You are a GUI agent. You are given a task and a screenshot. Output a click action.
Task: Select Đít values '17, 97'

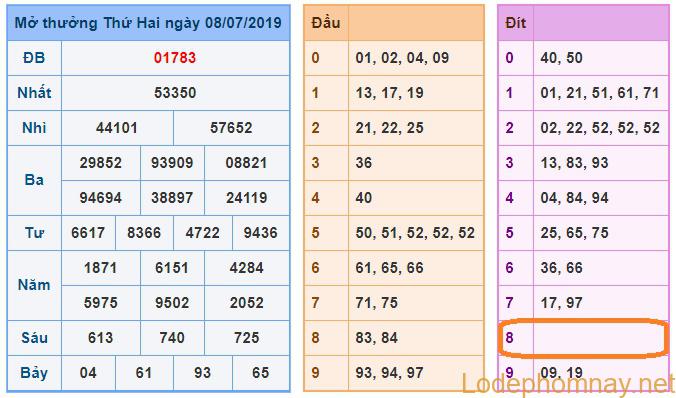click(561, 303)
